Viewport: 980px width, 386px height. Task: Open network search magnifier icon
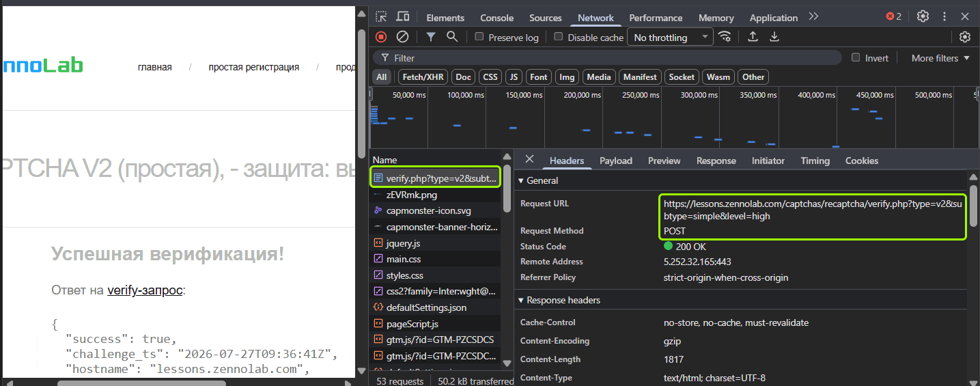click(x=452, y=37)
